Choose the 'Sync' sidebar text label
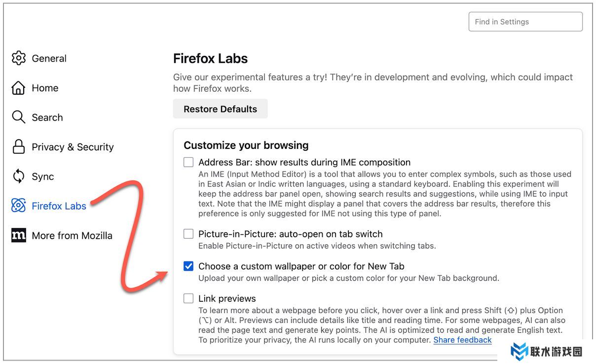The image size is (596, 364). 43,177
